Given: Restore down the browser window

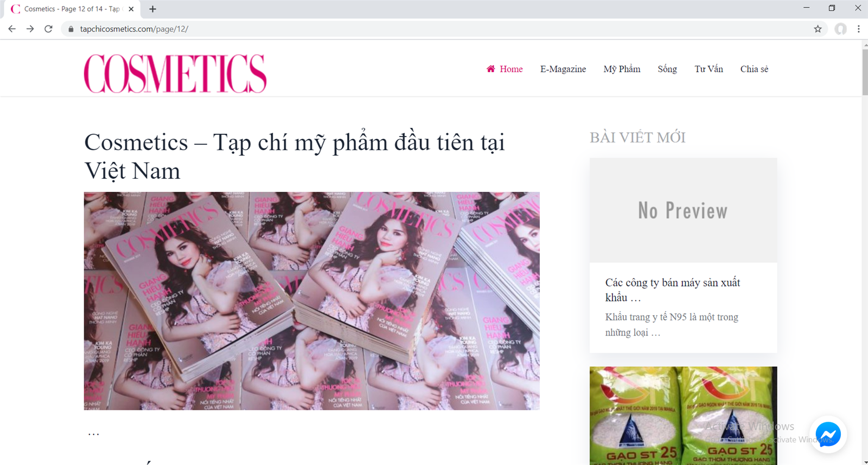Looking at the screenshot, I should 832,8.
